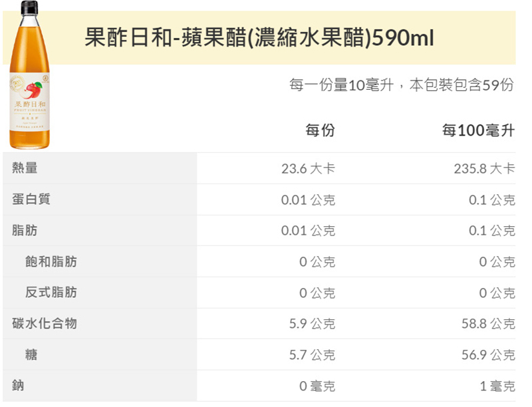Viewport: 532px width, 407px height.
Task: Click the 碳水化合物 row label
Action: tap(45, 323)
